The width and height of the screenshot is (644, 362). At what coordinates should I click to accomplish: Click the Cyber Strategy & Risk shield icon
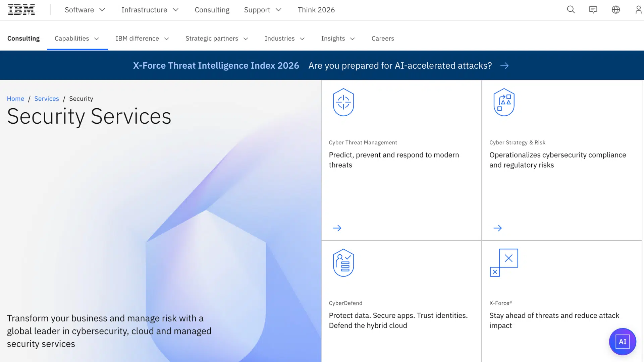click(504, 102)
